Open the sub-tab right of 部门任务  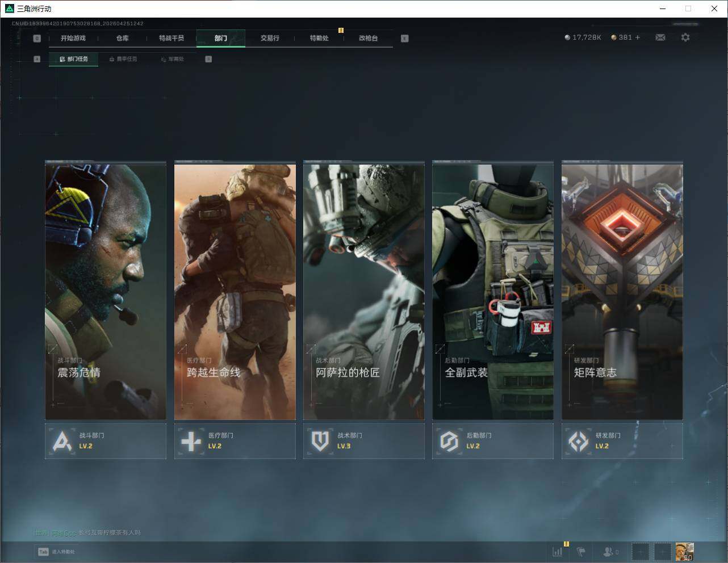pyautogui.click(x=123, y=59)
